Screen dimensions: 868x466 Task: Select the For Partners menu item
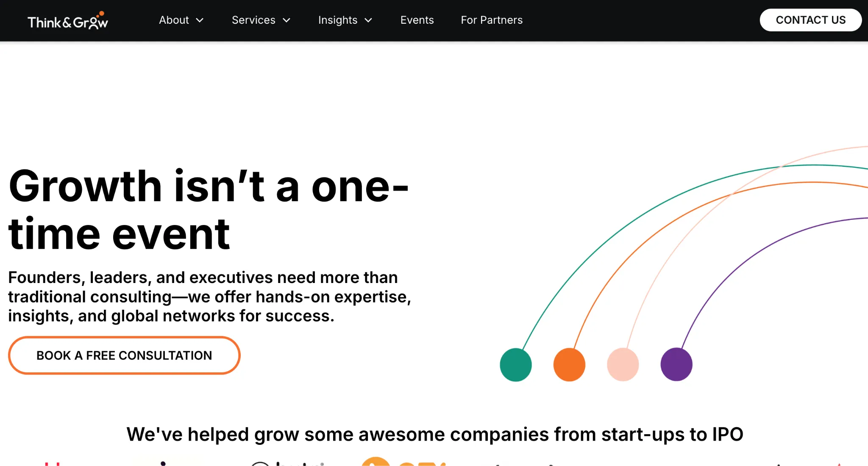[492, 20]
